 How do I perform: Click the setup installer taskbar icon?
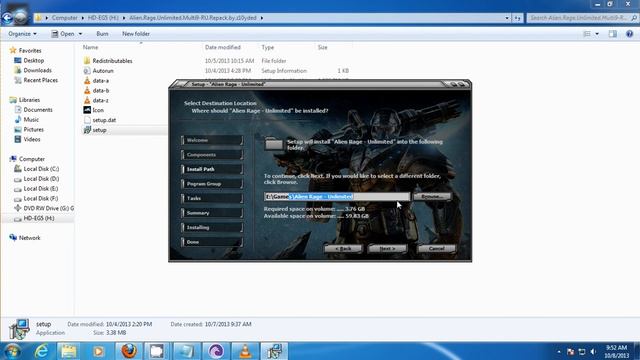[x=274, y=351]
